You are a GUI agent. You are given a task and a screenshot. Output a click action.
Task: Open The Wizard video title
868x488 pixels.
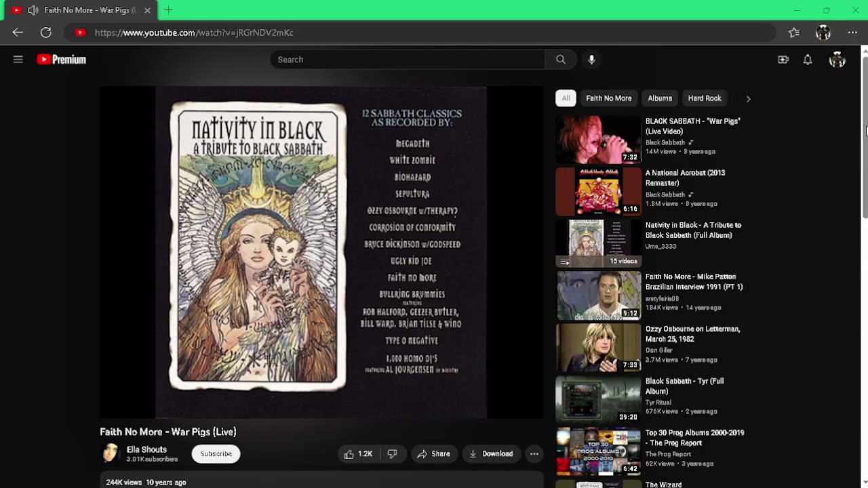click(x=663, y=485)
